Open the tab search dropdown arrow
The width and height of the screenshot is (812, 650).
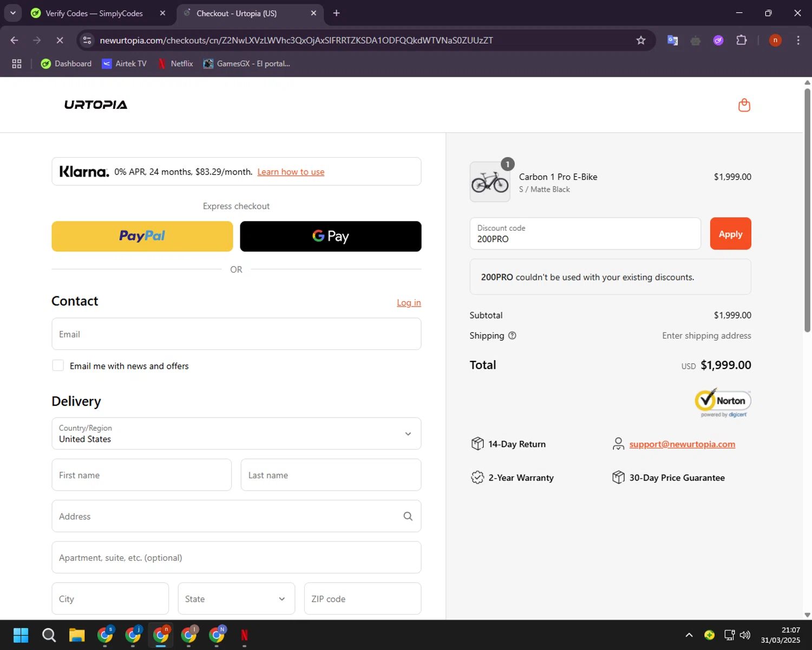click(13, 13)
